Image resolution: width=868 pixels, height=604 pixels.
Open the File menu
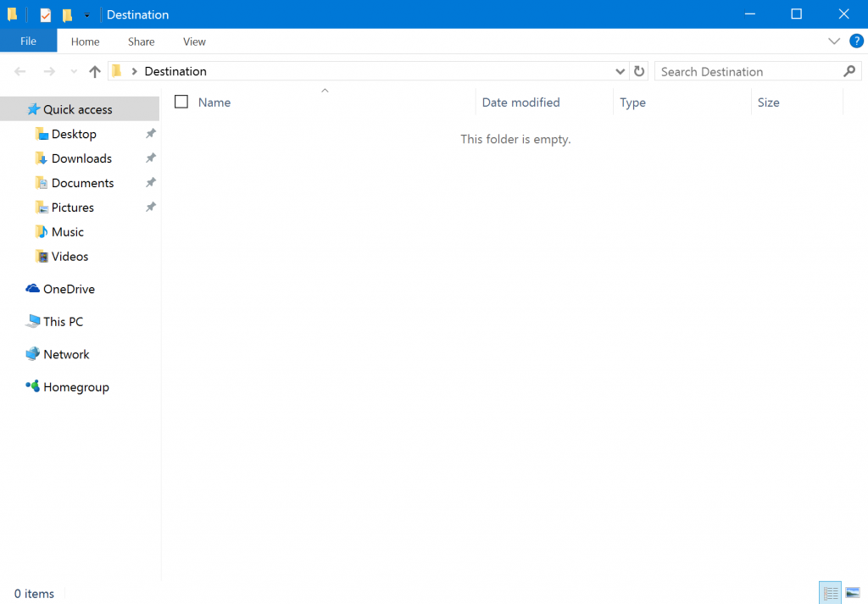pyautogui.click(x=28, y=41)
